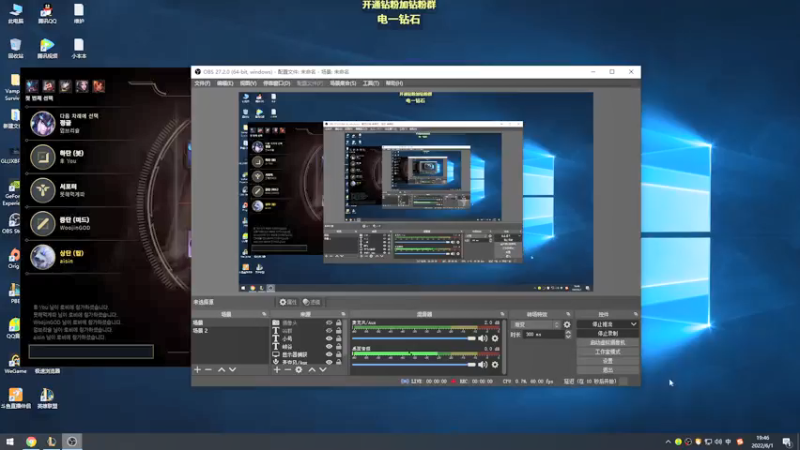Undock the Scenes panel via its header icon
Image resolution: width=800 pixels, height=450 pixels.
[x=264, y=314]
